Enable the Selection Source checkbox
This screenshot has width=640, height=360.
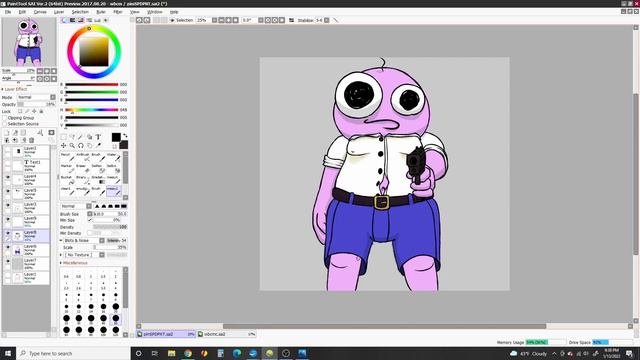(x=4, y=124)
